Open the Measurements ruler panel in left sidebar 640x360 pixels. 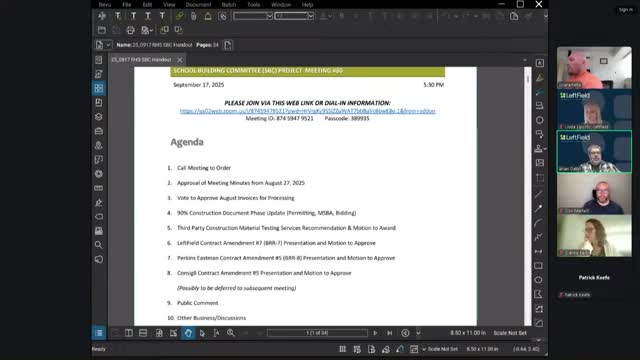point(99,188)
